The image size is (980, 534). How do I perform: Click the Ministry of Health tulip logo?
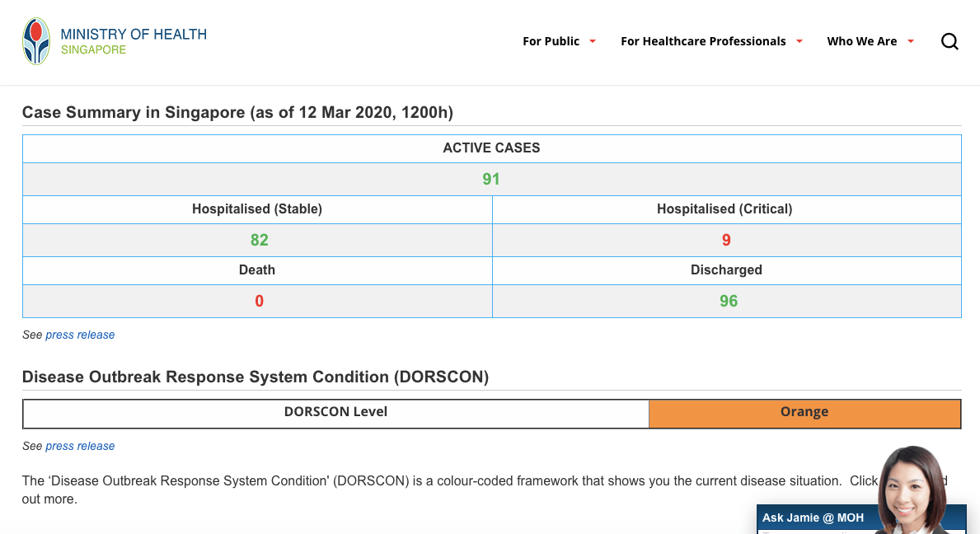coord(36,41)
